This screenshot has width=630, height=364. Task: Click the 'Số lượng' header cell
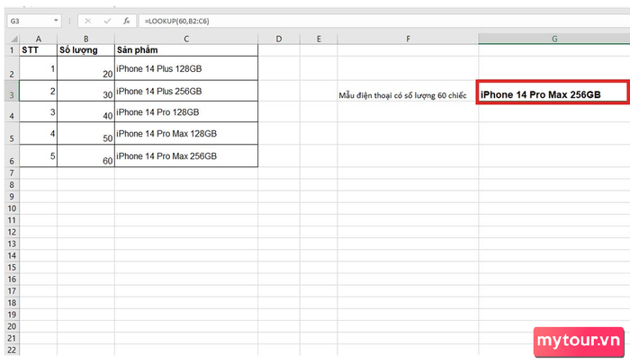coord(86,50)
